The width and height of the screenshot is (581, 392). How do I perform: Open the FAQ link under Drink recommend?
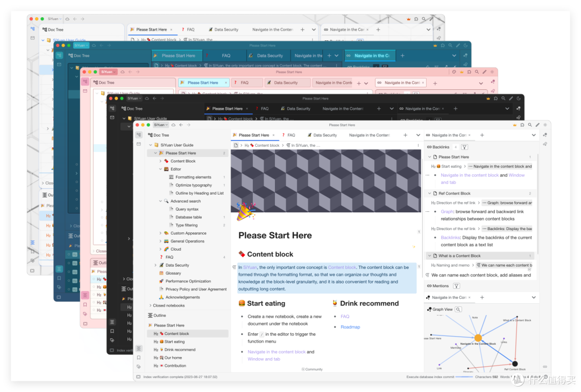345,317
